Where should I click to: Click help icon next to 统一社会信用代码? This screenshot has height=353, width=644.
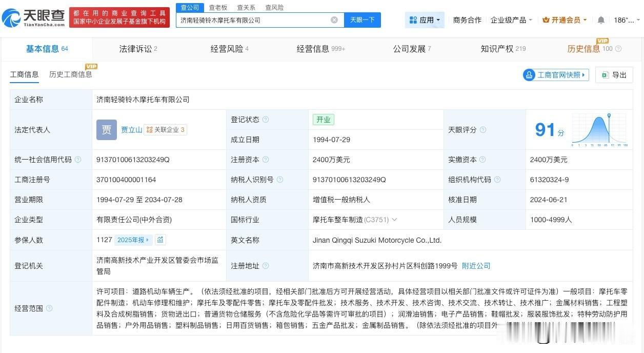pos(78,160)
